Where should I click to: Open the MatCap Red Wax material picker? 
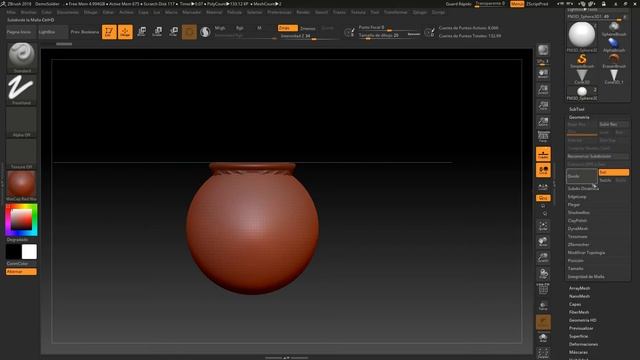21,186
